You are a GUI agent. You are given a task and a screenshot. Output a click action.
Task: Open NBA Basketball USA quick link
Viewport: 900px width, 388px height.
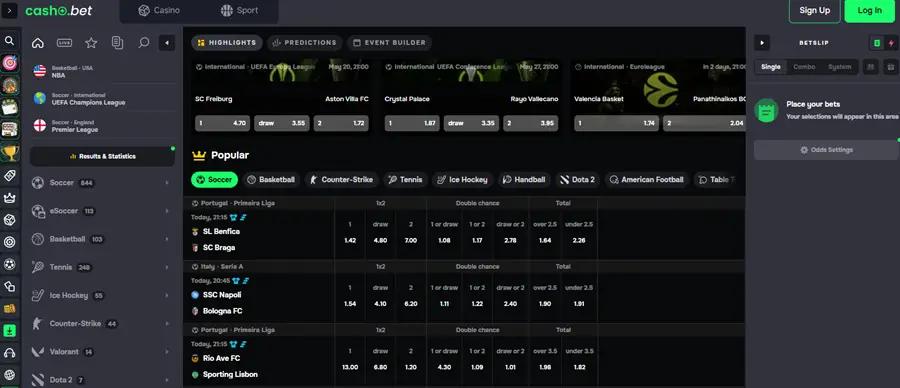pyautogui.click(x=102, y=72)
